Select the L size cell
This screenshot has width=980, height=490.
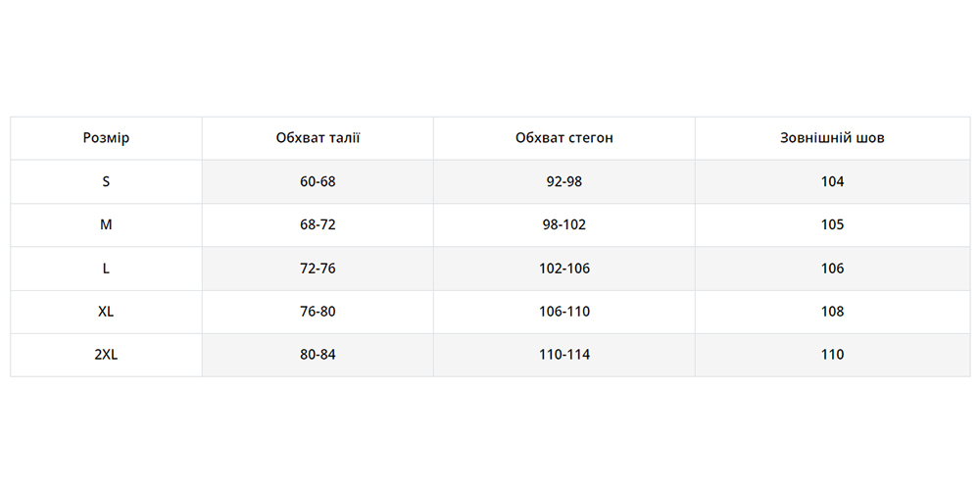coord(106,269)
